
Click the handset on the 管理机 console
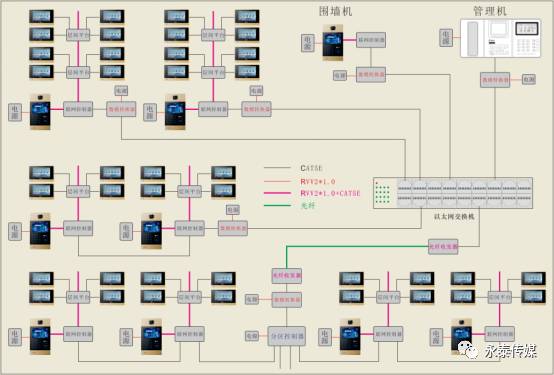click(x=472, y=39)
